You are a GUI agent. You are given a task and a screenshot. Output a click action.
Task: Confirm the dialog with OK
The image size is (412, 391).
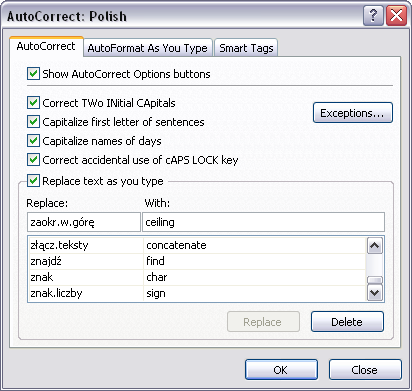click(281, 370)
